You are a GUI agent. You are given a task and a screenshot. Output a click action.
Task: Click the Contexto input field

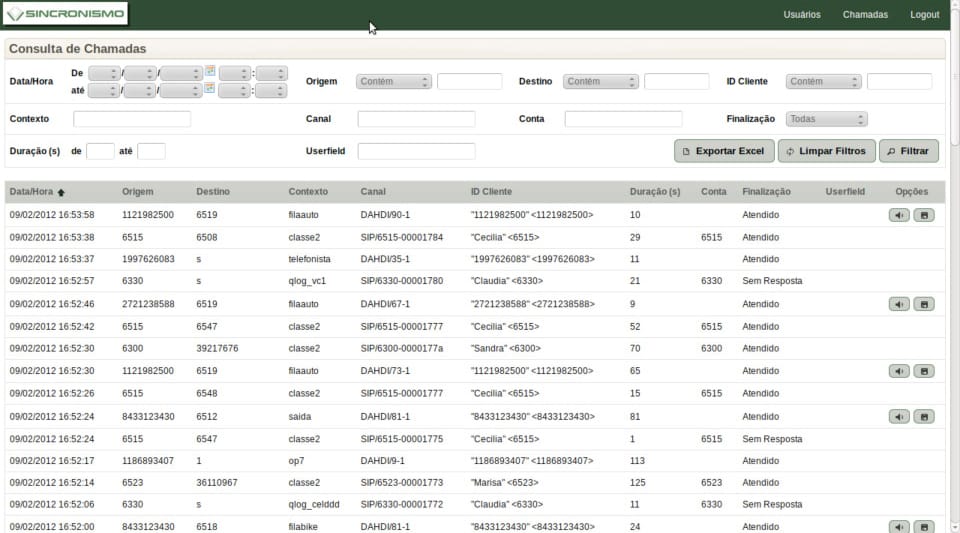(x=132, y=119)
